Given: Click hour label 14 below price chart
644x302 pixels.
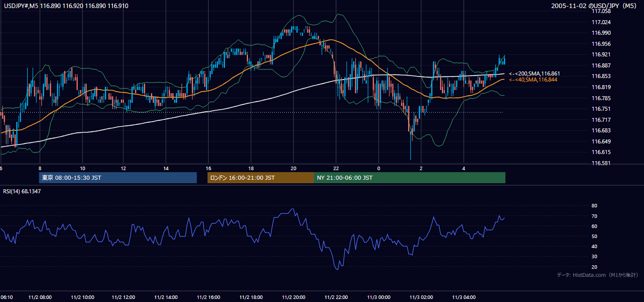Looking at the screenshot, I should (166, 168).
